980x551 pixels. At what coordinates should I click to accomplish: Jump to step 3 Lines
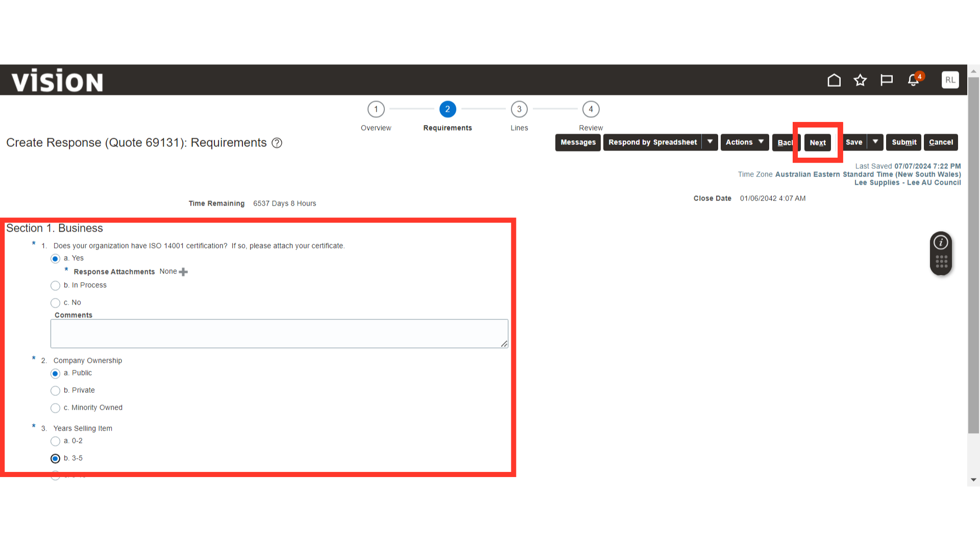click(519, 109)
